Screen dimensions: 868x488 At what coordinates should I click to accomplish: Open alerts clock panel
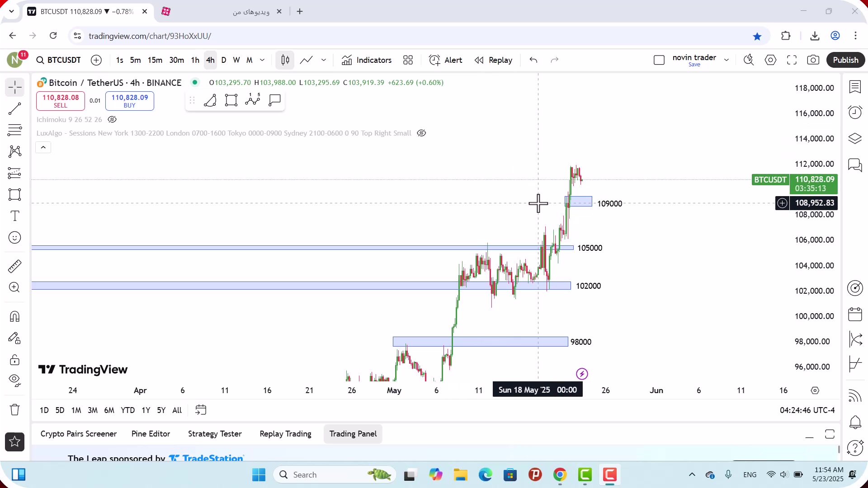855,113
